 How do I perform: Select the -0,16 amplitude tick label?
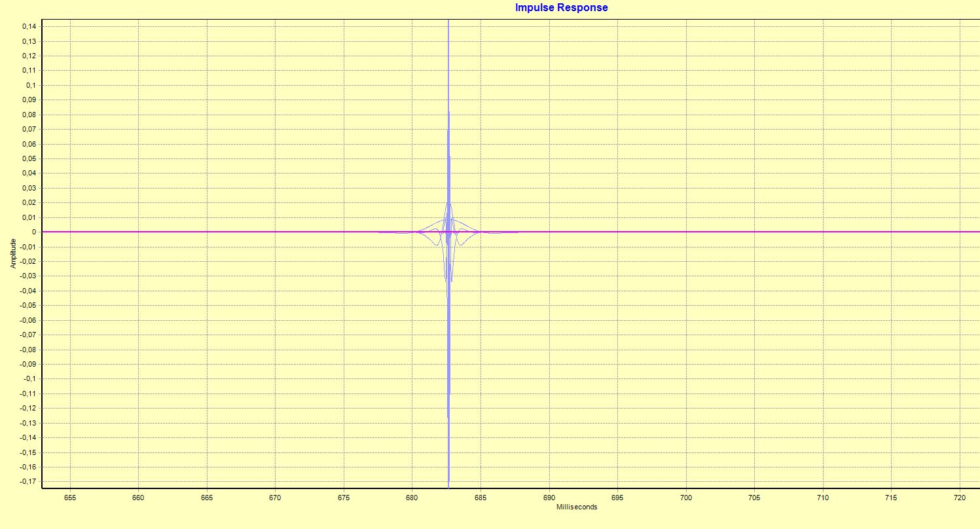[x=27, y=467]
